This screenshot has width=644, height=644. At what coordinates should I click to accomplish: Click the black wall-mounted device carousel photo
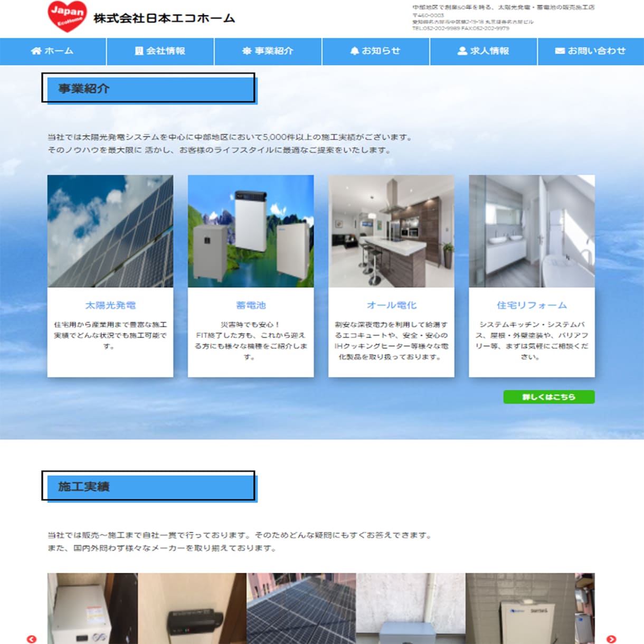[x=192, y=608]
